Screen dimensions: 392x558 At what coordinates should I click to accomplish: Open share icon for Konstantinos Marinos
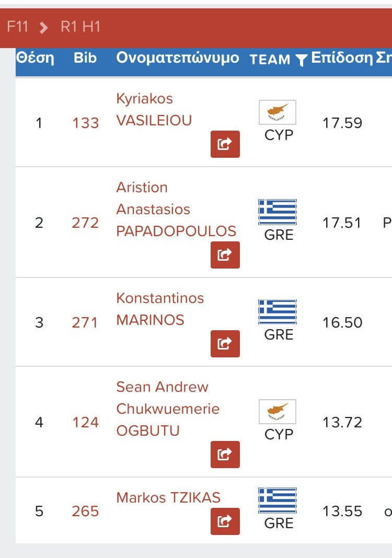pos(225,344)
